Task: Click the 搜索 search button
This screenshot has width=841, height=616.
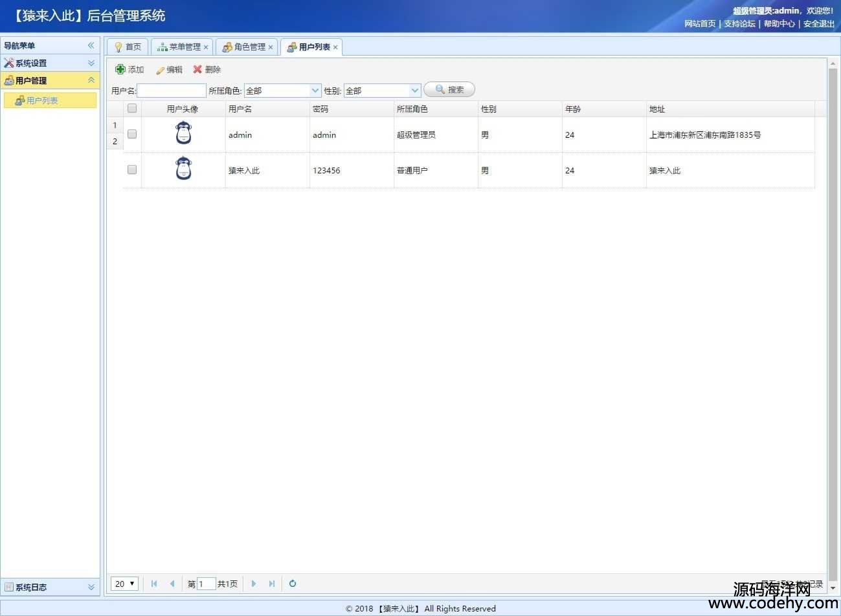Action: coord(449,90)
